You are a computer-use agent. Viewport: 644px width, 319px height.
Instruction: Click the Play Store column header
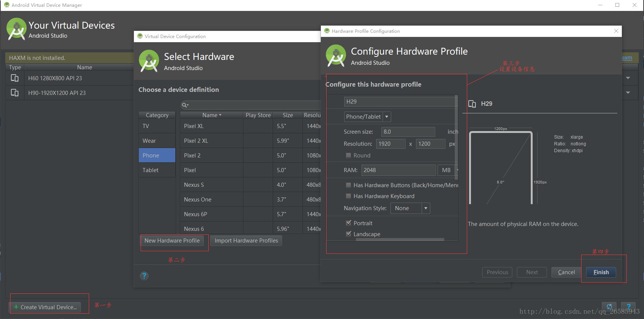(x=258, y=115)
